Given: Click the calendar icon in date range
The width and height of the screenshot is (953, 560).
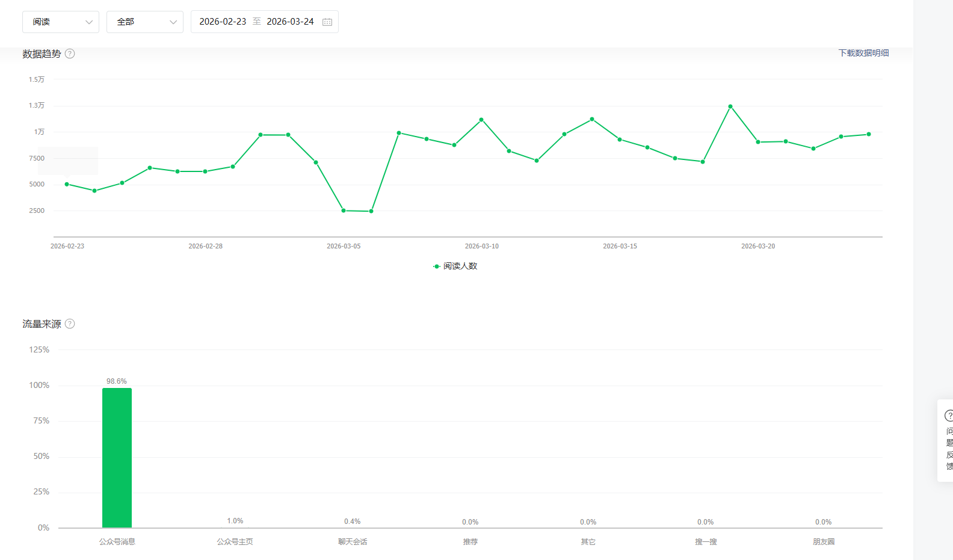Looking at the screenshot, I should [327, 22].
